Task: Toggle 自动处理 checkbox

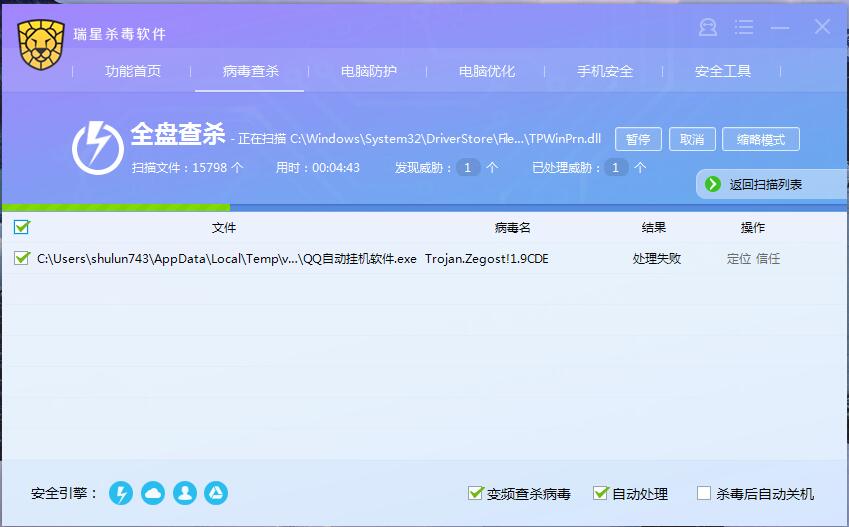Action: 600,493
